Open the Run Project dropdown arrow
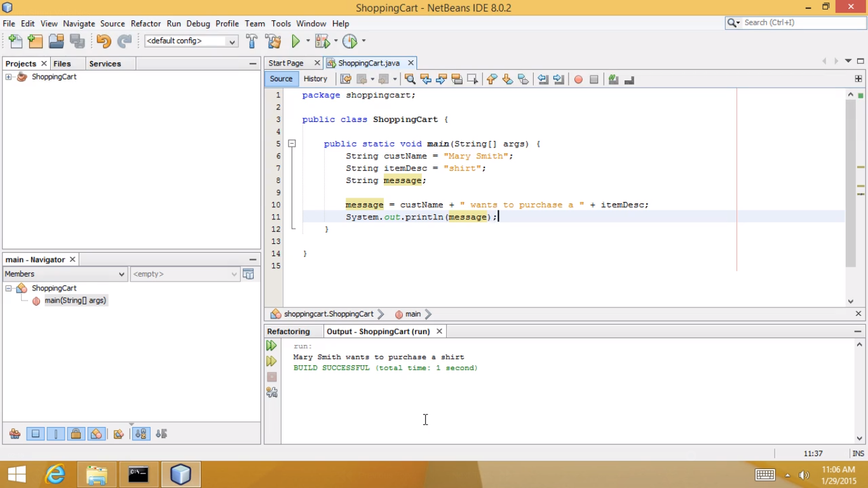This screenshot has width=868, height=488. pyautogui.click(x=308, y=41)
